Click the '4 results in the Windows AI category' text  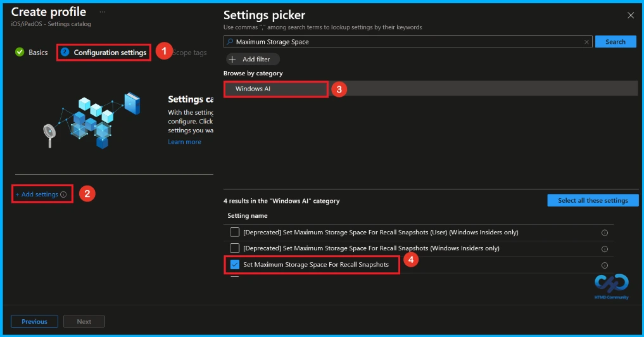coord(281,201)
